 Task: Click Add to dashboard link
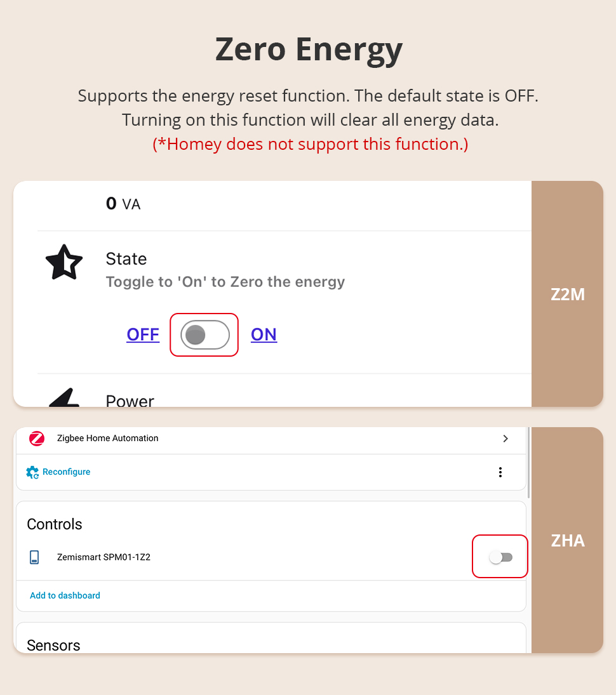pyautogui.click(x=65, y=595)
